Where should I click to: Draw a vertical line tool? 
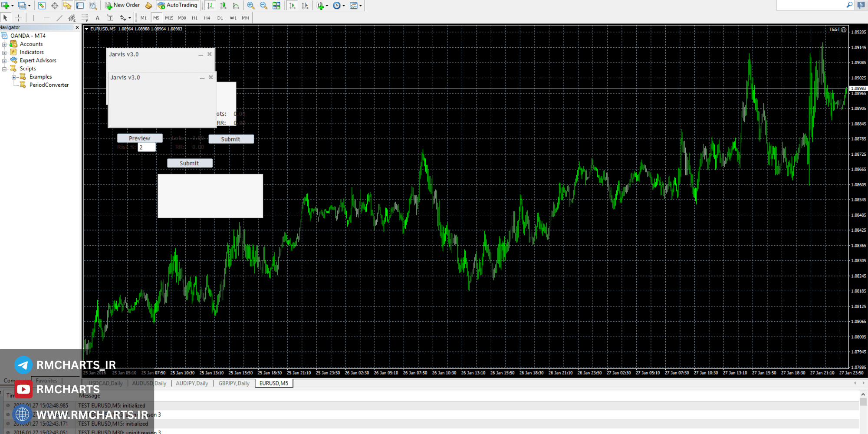33,18
